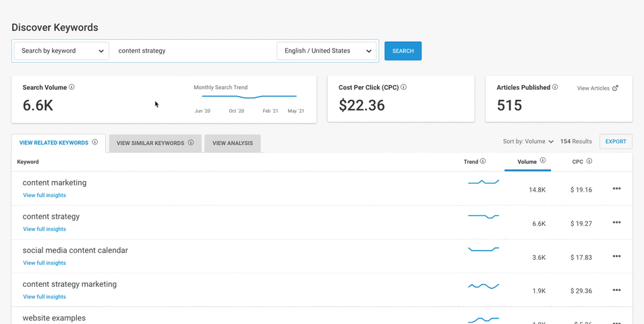Expand the Search by keyword dropdown

pyautogui.click(x=61, y=51)
